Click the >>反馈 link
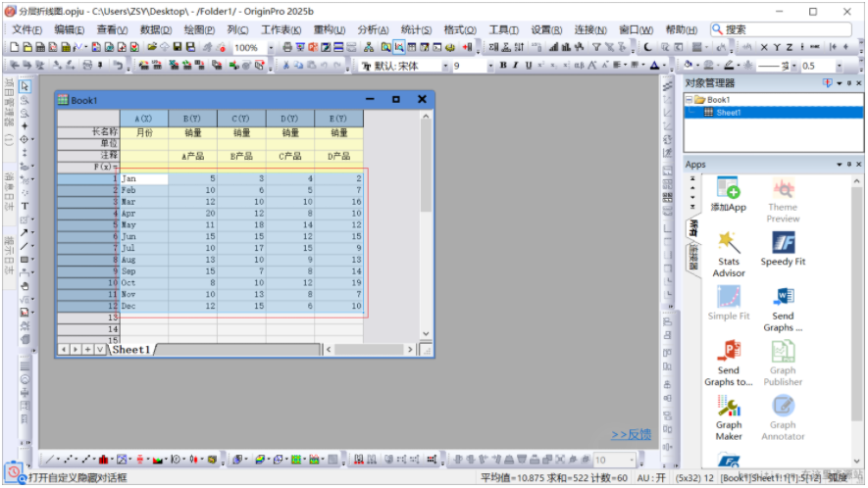The width and height of the screenshot is (868, 488). click(631, 434)
